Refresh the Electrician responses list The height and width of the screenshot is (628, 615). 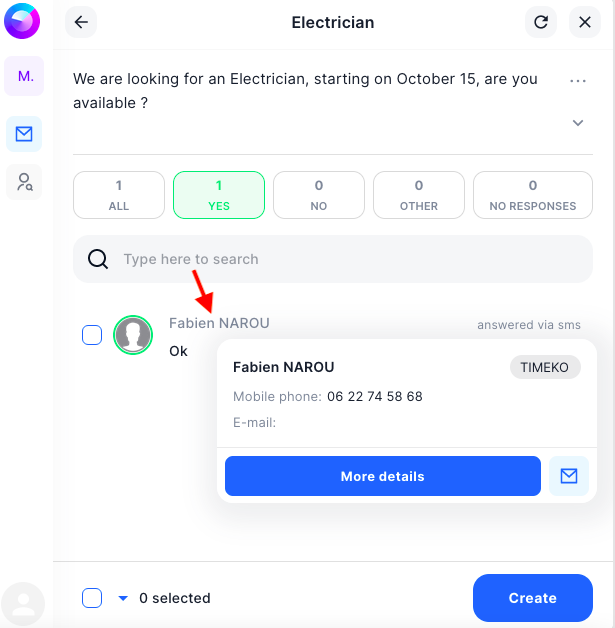(x=541, y=22)
